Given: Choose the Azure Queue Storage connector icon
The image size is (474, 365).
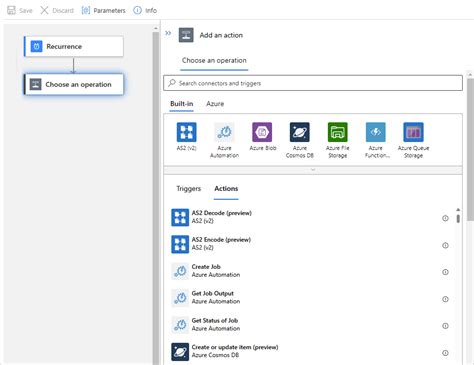Looking at the screenshot, I should tap(413, 132).
